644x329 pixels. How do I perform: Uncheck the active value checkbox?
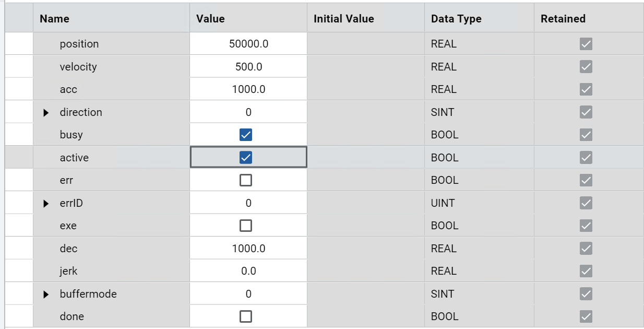[x=245, y=158]
